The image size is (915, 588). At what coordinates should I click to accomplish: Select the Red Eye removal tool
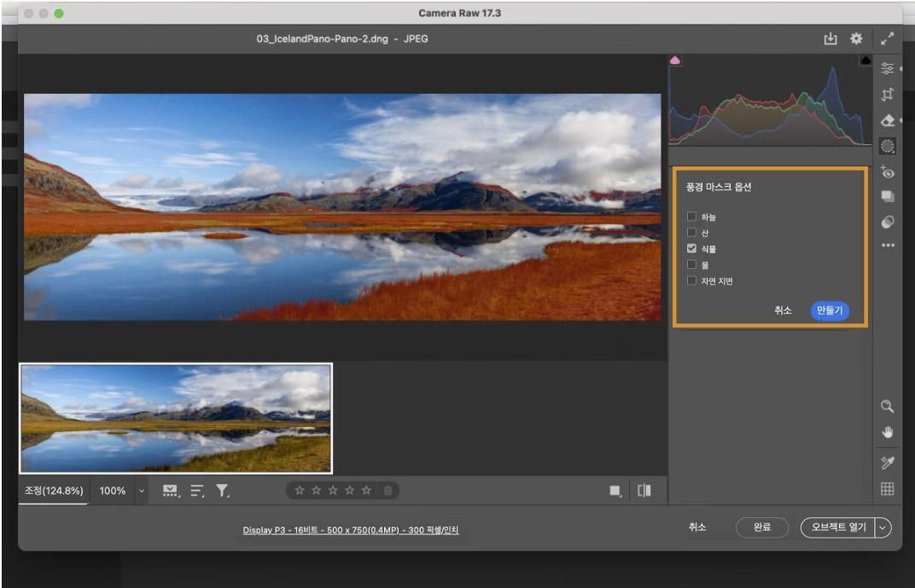[x=887, y=172]
